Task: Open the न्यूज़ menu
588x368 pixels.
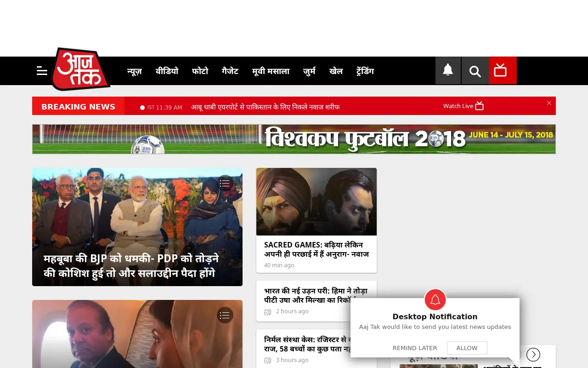Action: (134, 71)
